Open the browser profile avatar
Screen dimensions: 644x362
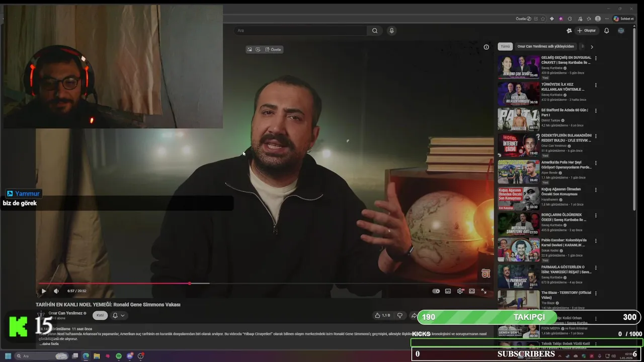click(x=598, y=19)
